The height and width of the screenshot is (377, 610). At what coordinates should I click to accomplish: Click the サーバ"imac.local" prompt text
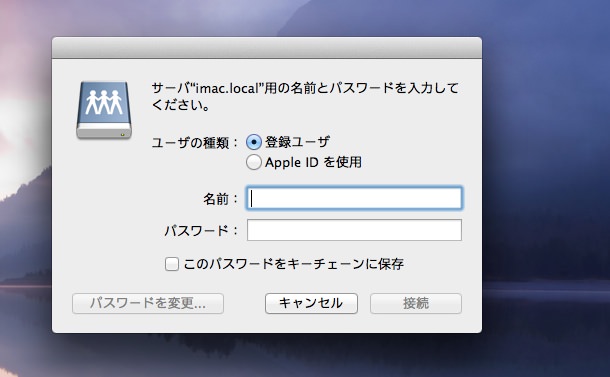click(305, 96)
